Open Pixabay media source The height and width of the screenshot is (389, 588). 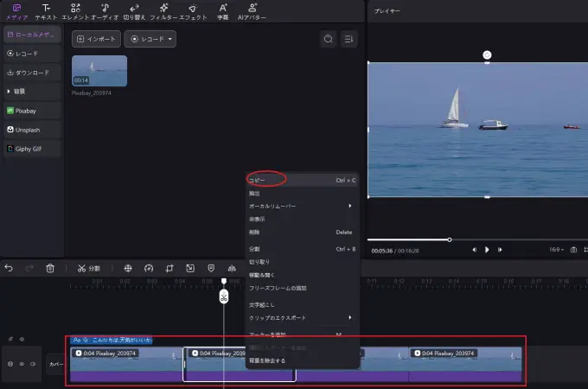pos(32,111)
